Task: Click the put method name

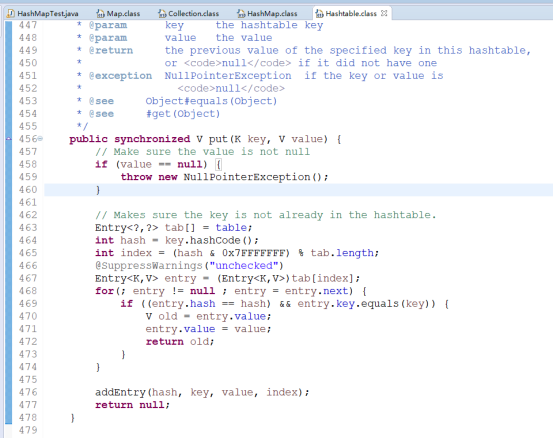Action: click(x=218, y=139)
